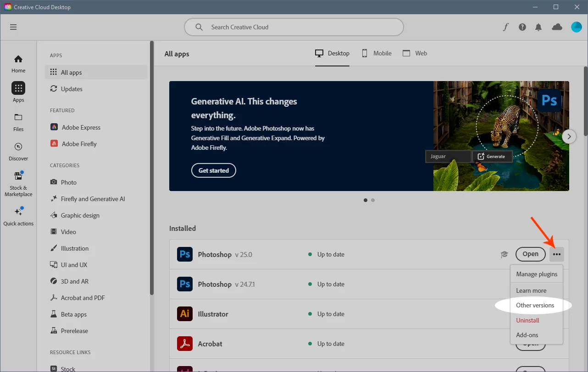Go to Home in the sidebar

[x=18, y=64]
